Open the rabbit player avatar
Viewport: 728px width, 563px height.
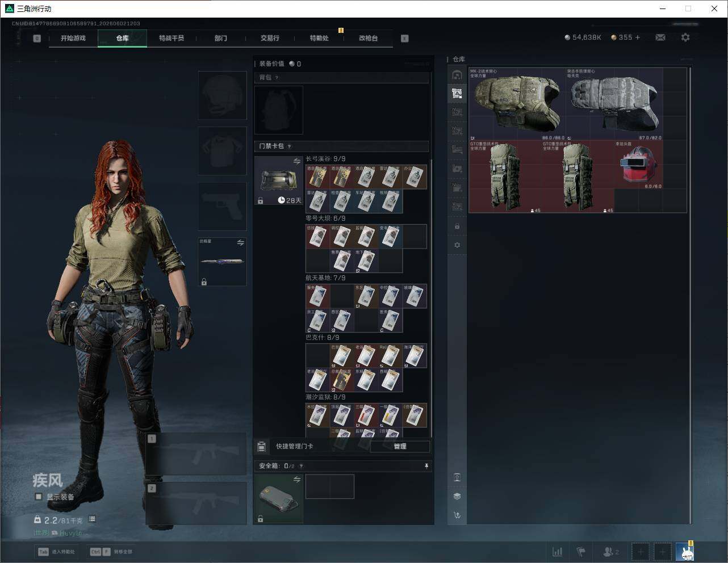coord(685,552)
